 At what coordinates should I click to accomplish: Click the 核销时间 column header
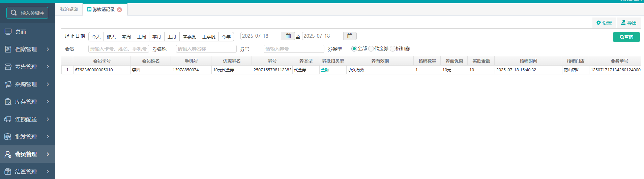[528, 61]
